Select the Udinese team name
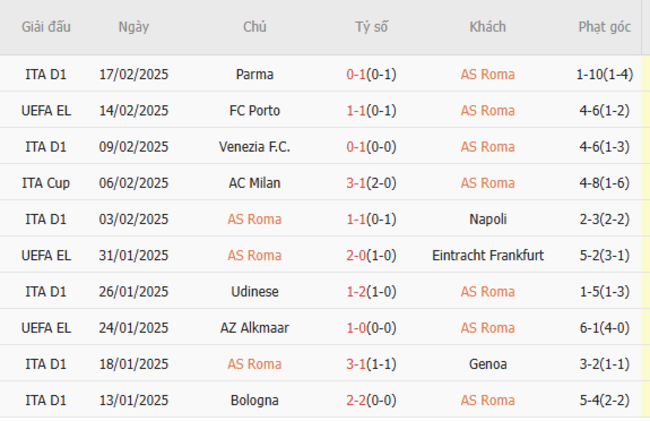This screenshot has height=421, width=650. [x=255, y=292]
